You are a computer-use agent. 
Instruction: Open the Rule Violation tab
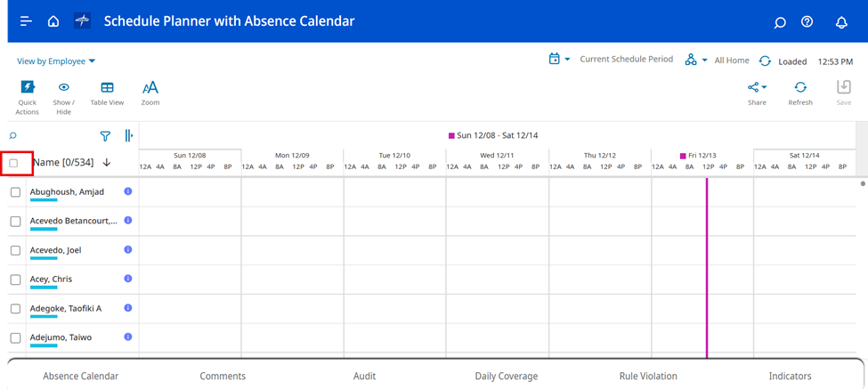tap(648, 377)
